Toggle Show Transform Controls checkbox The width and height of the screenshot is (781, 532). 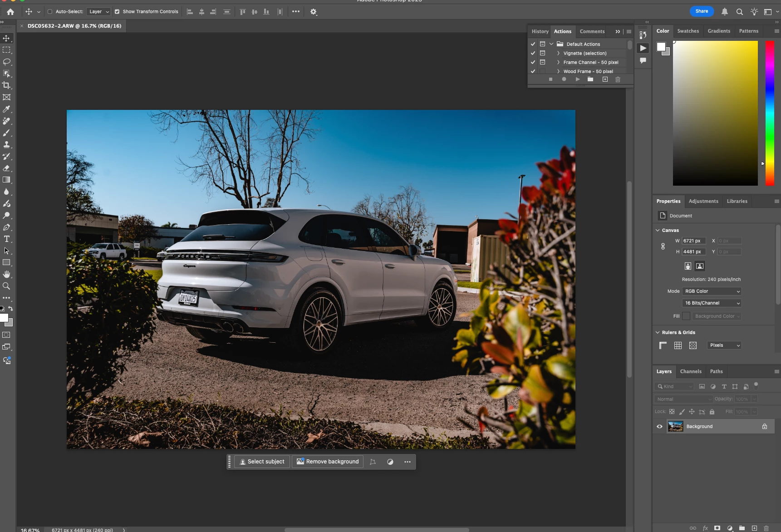click(x=117, y=12)
